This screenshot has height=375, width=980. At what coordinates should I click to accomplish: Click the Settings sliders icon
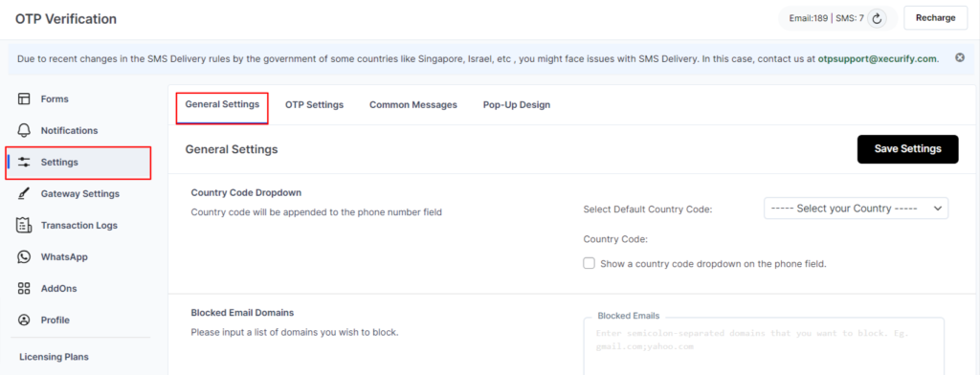pyautogui.click(x=24, y=163)
